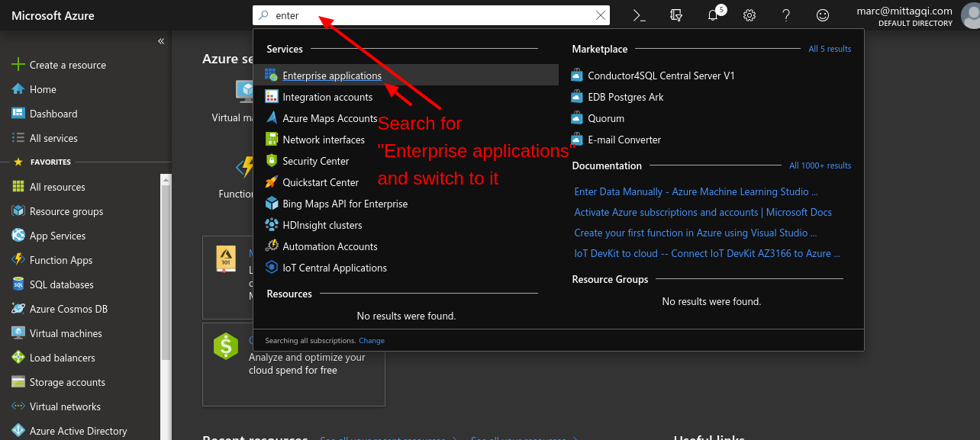980x440 pixels.
Task: Open Dashboard from the sidebar
Action: coord(53,114)
